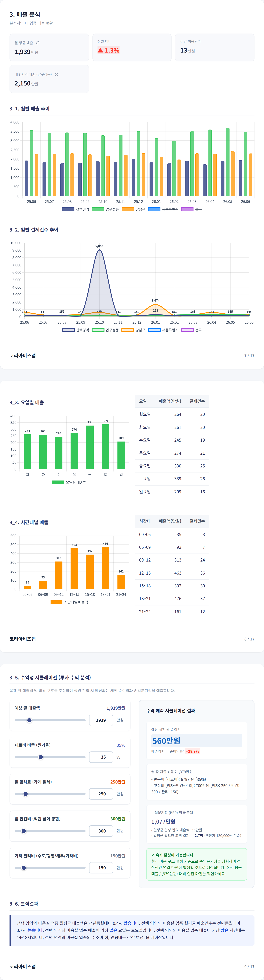The width and height of the screenshot is (264, 980).
Task: Click the 21~24 row in time-slot table
Action: pos(172,612)
